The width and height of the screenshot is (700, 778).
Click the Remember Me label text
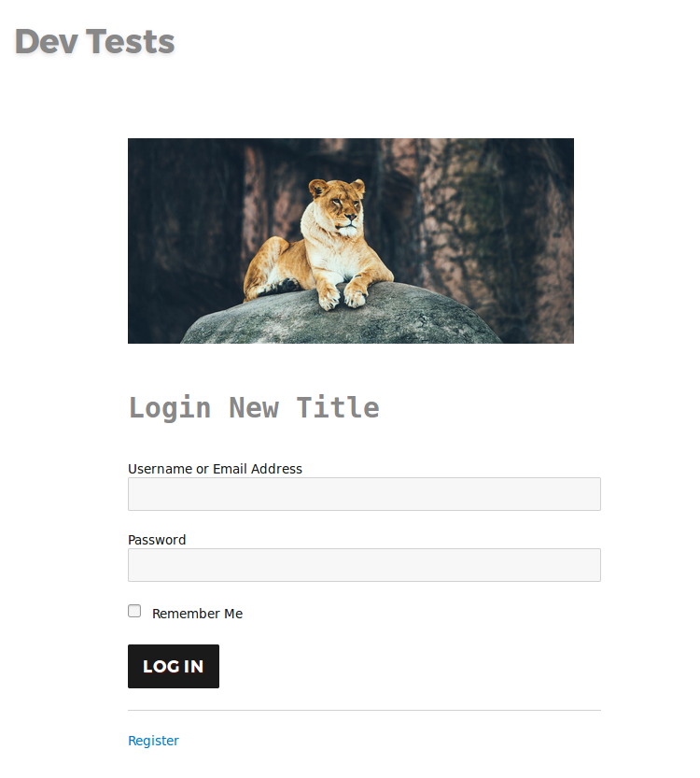(x=197, y=614)
